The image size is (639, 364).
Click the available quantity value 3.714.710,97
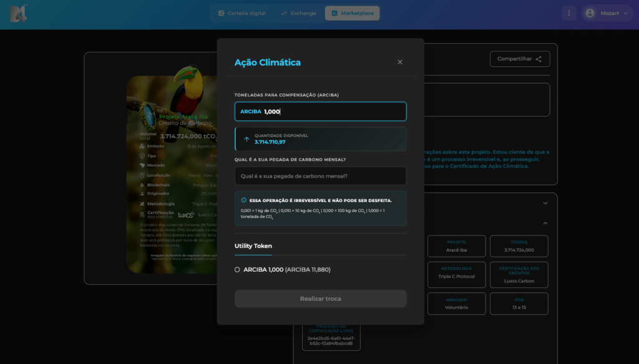point(270,142)
